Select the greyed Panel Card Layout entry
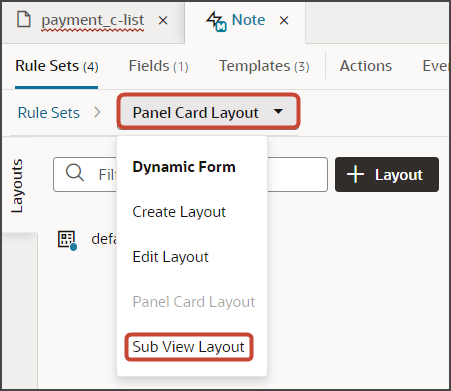Image resolution: width=451 pixels, height=391 pixels. click(x=194, y=302)
